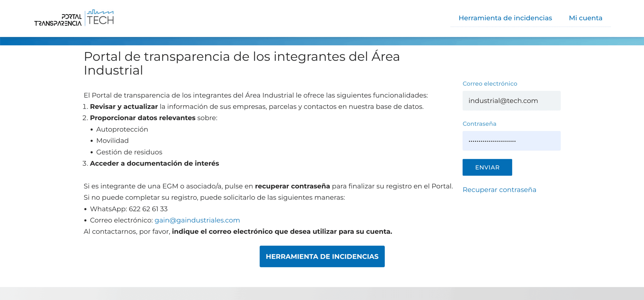The width and height of the screenshot is (644, 300).
Task: Select the Autoprotección bullet item
Action: click(122, 129)
